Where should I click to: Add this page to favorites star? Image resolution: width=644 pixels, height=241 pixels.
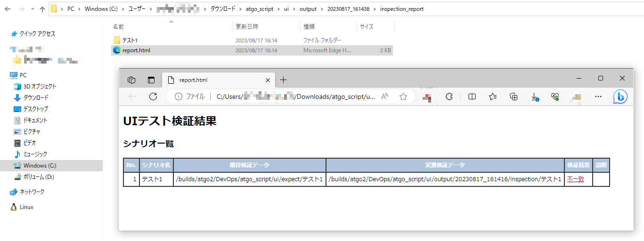point(403,96)
